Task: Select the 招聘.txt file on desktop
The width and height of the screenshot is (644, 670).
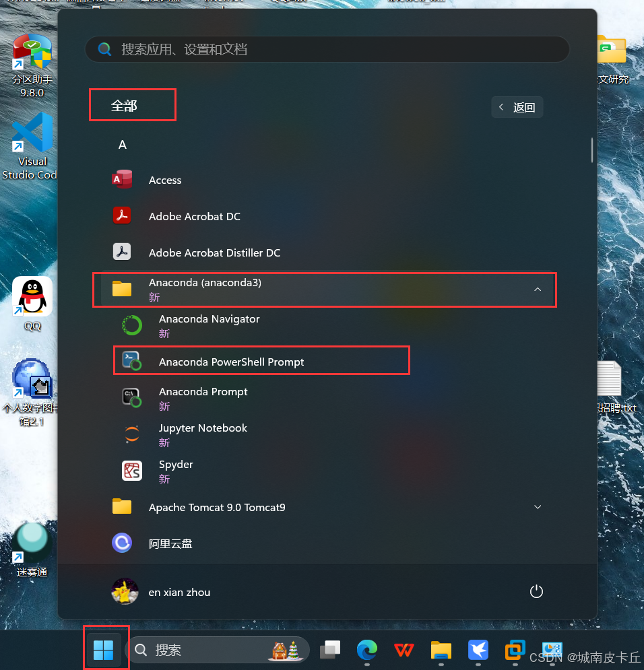Action: point(616,387)
